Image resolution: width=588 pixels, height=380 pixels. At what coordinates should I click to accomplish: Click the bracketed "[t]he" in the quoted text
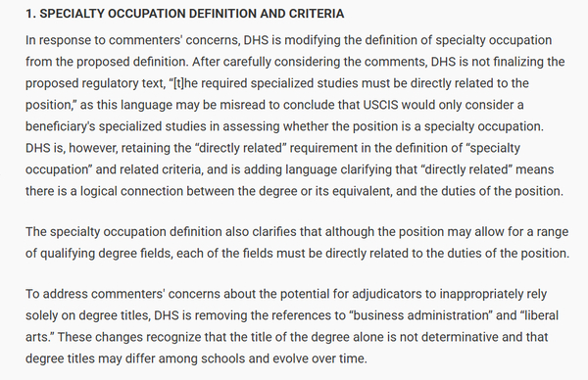point(185,83)
